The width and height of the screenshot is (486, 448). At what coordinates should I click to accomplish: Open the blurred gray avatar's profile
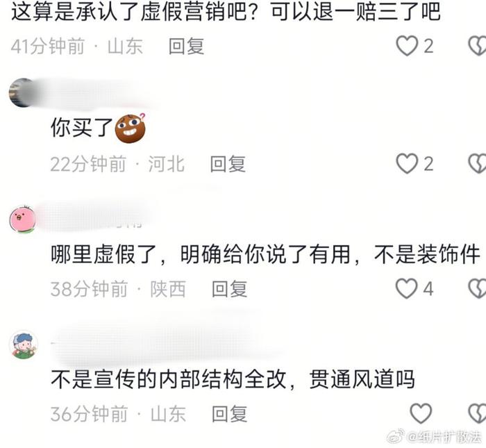coord(23,92)
